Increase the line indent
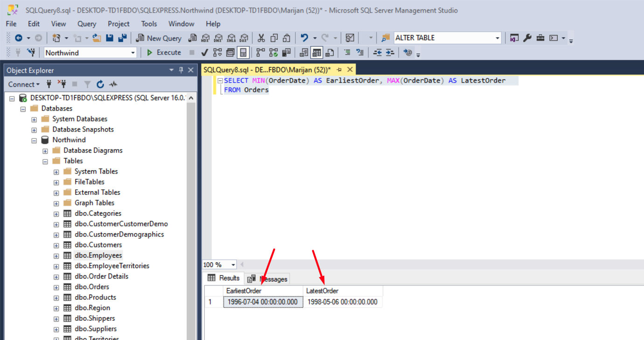Viewport: 644px width, 340px height. (390, 53)
